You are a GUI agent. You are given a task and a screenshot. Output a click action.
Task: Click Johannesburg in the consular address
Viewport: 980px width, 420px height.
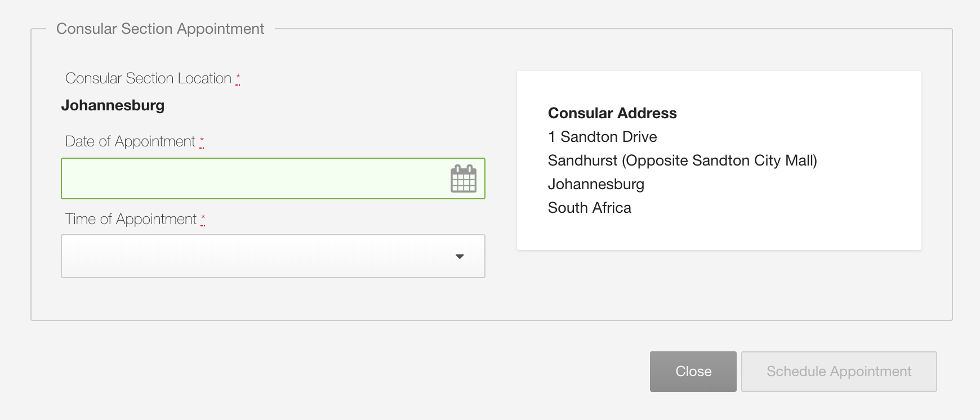[x=596, y=184]
